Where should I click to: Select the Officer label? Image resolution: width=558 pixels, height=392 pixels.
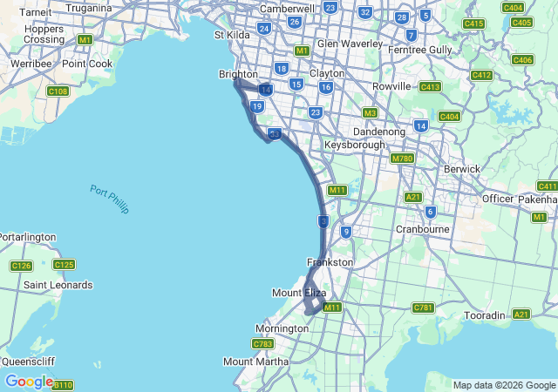[x=498, y=199]
